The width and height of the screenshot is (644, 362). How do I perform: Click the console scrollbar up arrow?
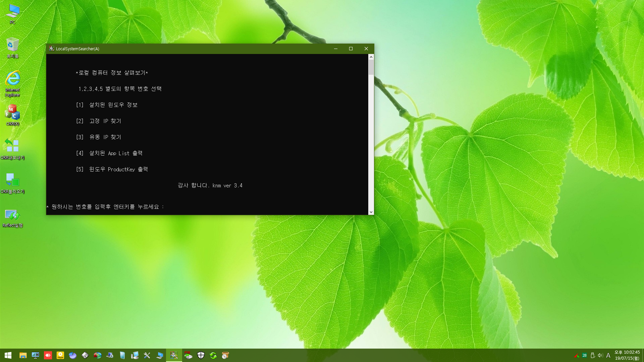(x=371, y=57)
